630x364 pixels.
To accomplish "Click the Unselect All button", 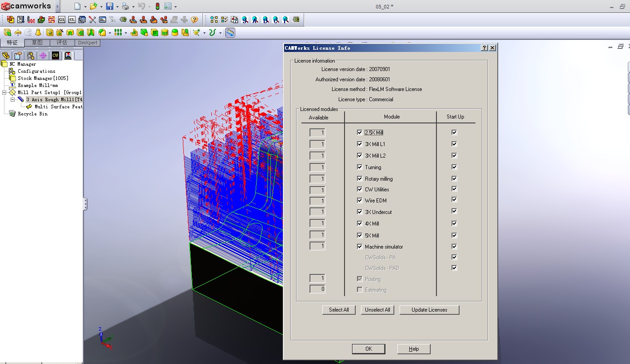I will pos(377,310).
